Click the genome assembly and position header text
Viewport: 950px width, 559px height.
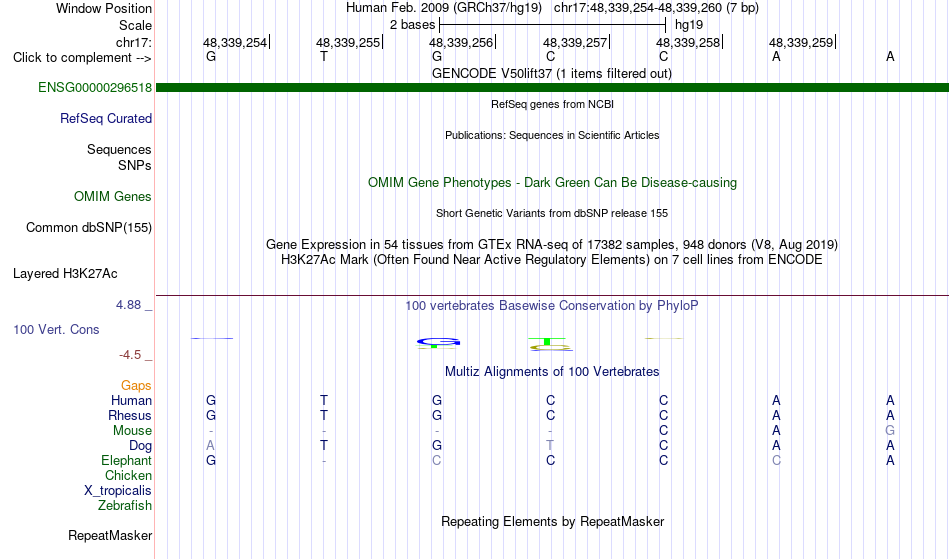point(552,8)
